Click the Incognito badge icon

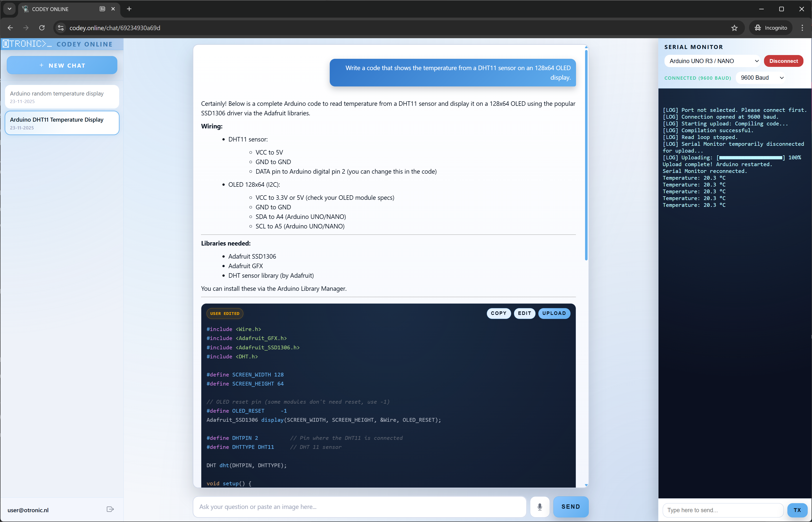coord(757,28)
